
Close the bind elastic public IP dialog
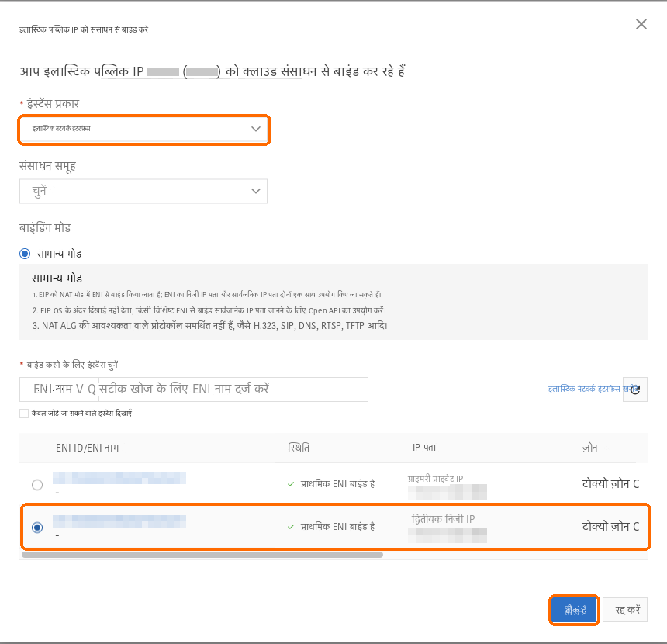point(641,24)
